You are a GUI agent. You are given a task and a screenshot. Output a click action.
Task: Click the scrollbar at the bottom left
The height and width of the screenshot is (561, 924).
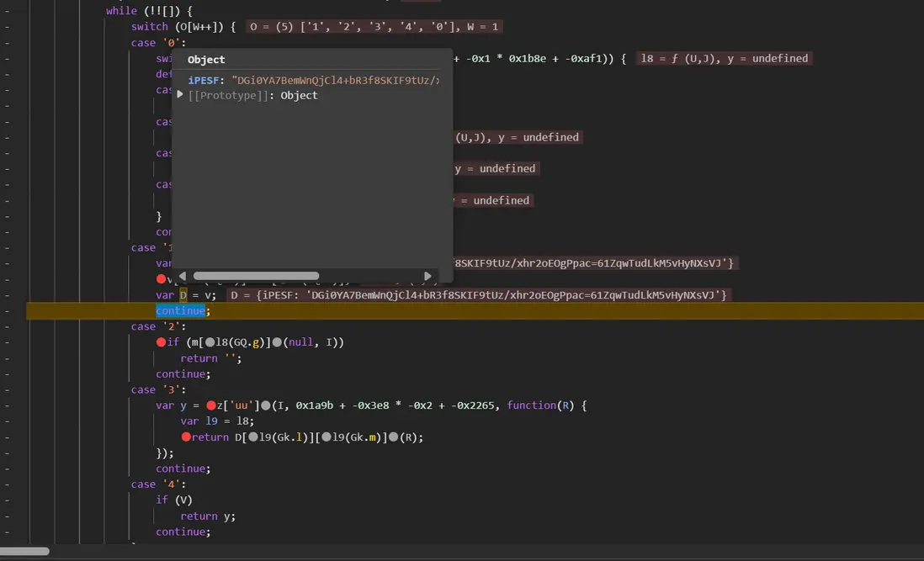point(25,551)
